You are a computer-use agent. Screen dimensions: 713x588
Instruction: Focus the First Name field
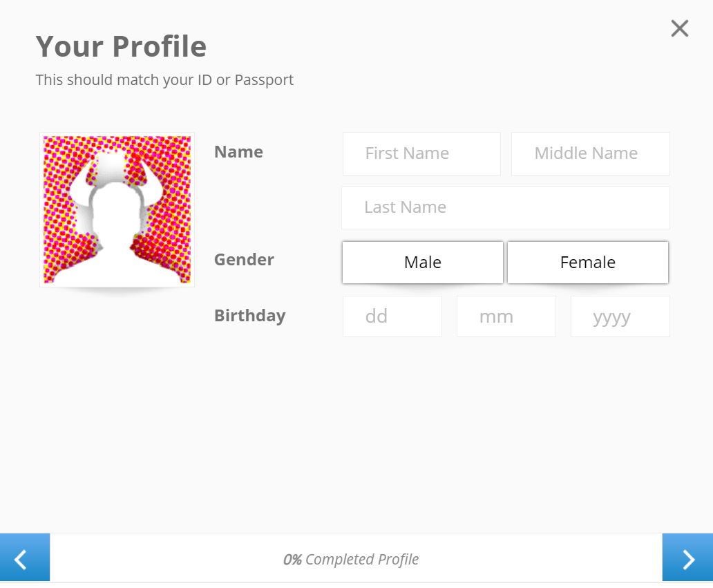(421, 153)
